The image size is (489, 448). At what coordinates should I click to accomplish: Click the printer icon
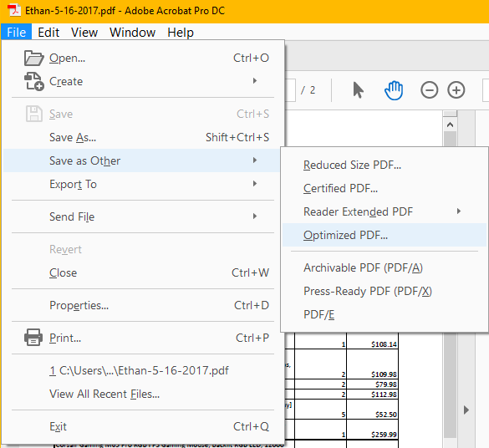[33, 338]
